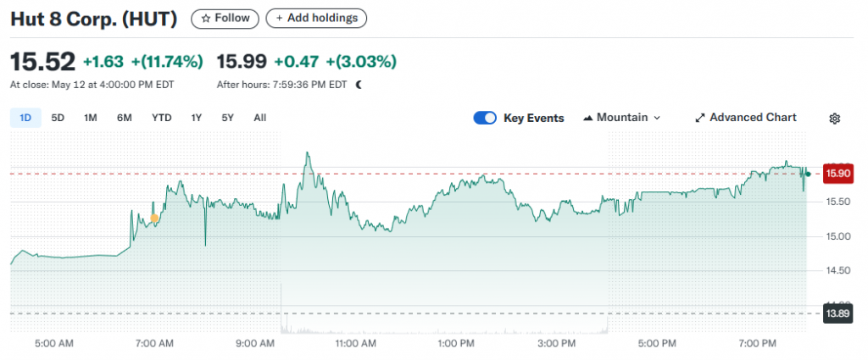Click the after hours price 15.99
This screenshot has width=868, height=360.
(x=242, y=61)
